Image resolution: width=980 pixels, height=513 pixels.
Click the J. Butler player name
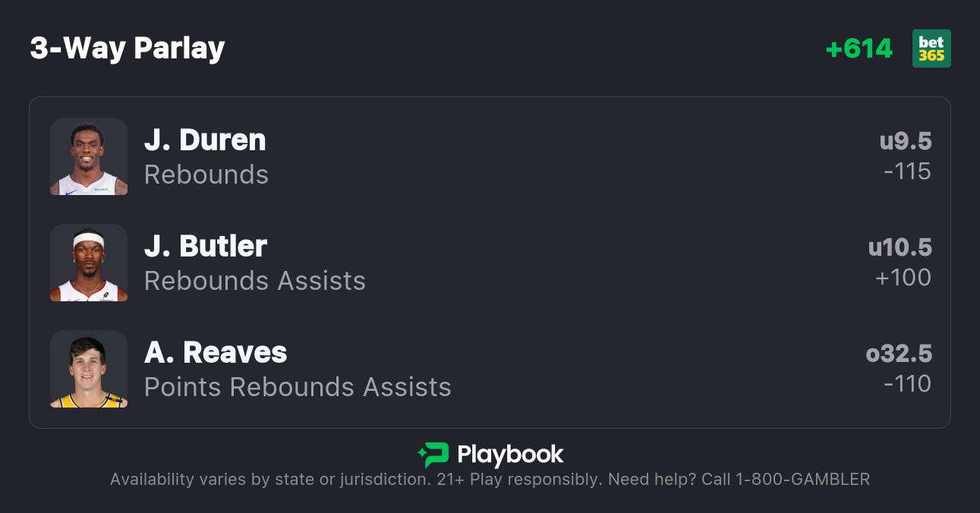[x=206, y=247]
